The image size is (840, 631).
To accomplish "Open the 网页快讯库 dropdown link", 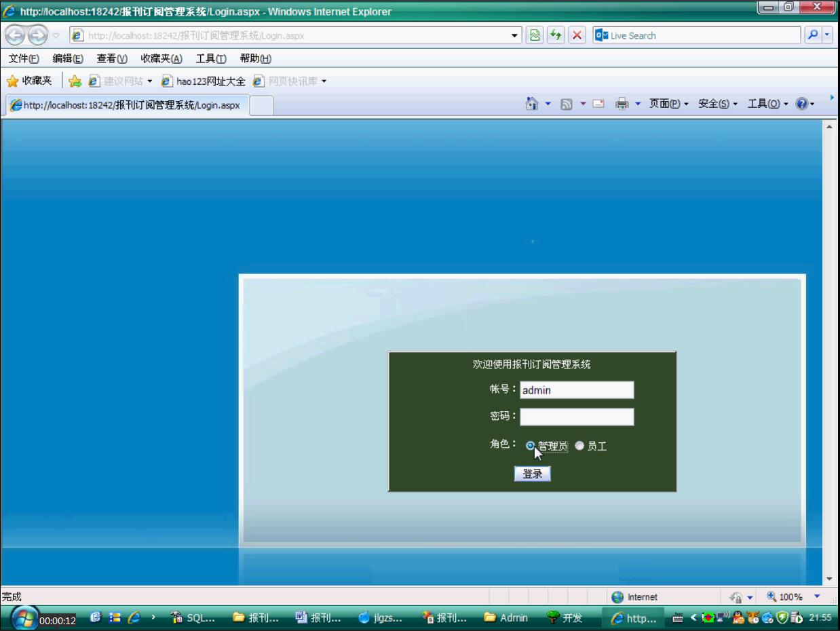I will (x=290, y=81).
